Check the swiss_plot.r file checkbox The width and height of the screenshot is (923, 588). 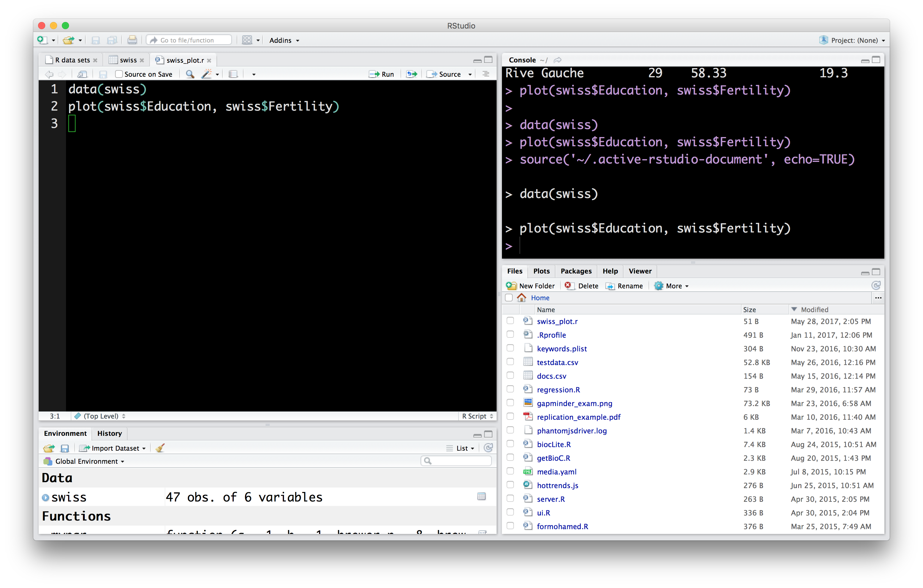coord(510,321)
